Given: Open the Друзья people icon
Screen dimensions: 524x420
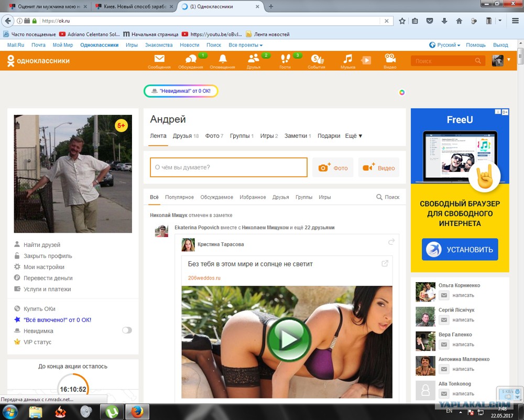Looking at the screenshot, I should [253, 59].
